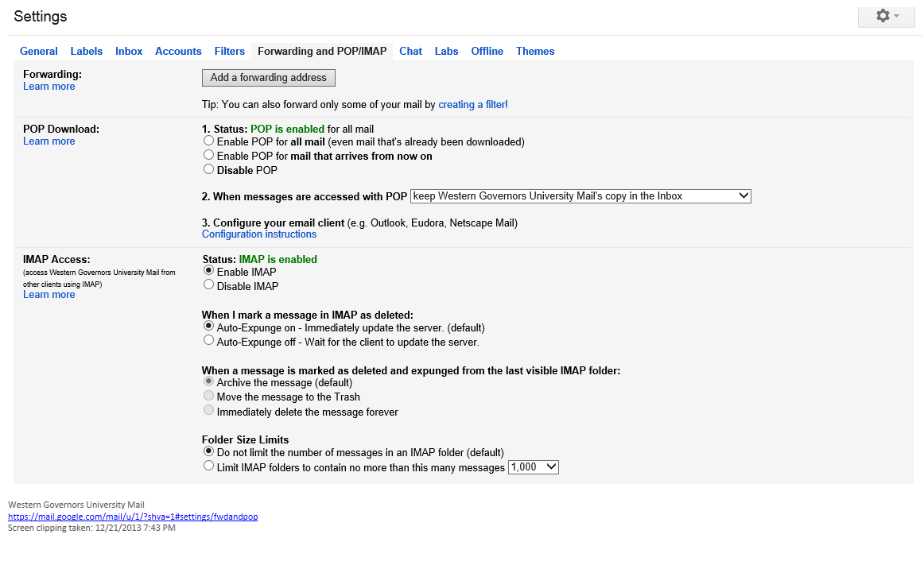Open the Accounts settings tab
This screenshot has width=924, height=569.
(178, 51)
